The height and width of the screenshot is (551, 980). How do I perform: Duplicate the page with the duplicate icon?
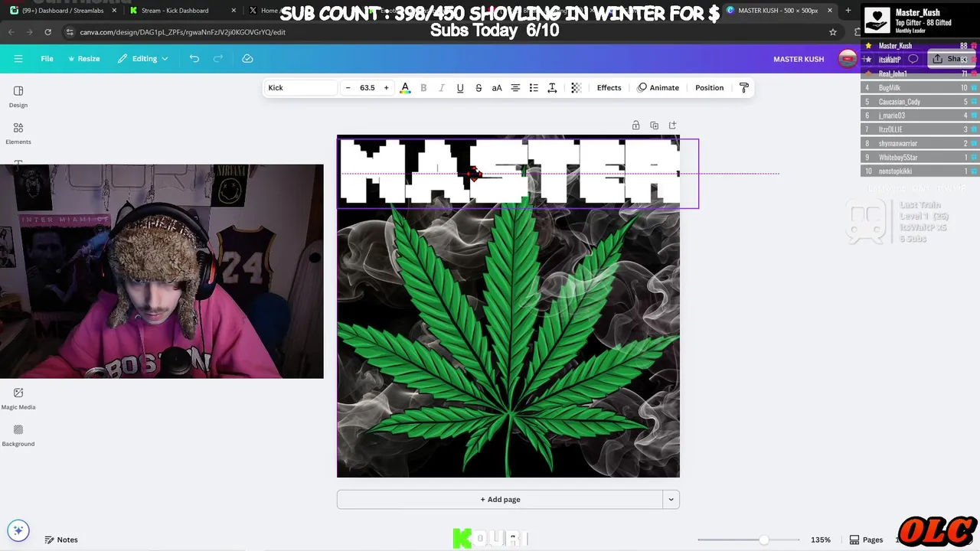coord(654,126)
